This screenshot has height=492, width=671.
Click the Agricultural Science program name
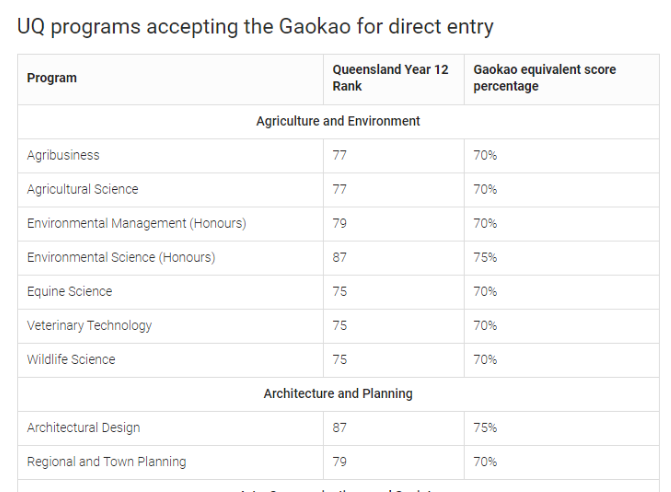[x=83, y=189]
